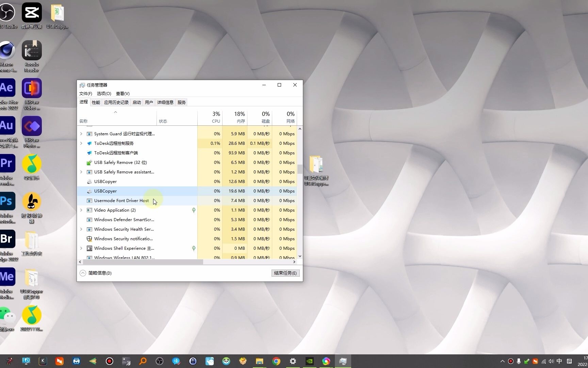
Task: Click the 状态 column header
Action: pos(177,117)
